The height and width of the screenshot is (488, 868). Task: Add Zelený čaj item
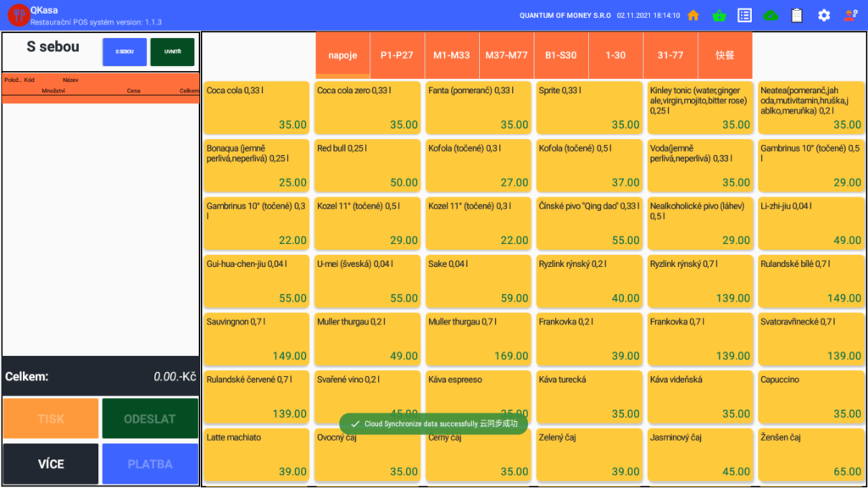click(589, 455)
